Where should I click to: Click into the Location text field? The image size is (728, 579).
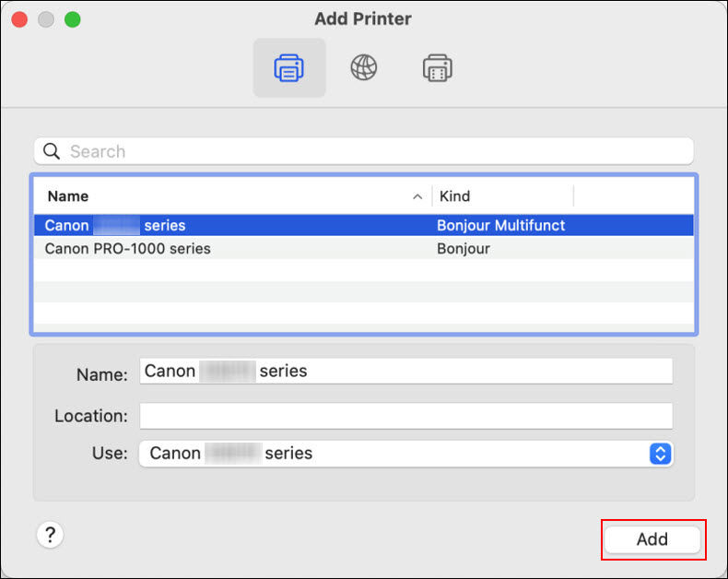(405, 416)
